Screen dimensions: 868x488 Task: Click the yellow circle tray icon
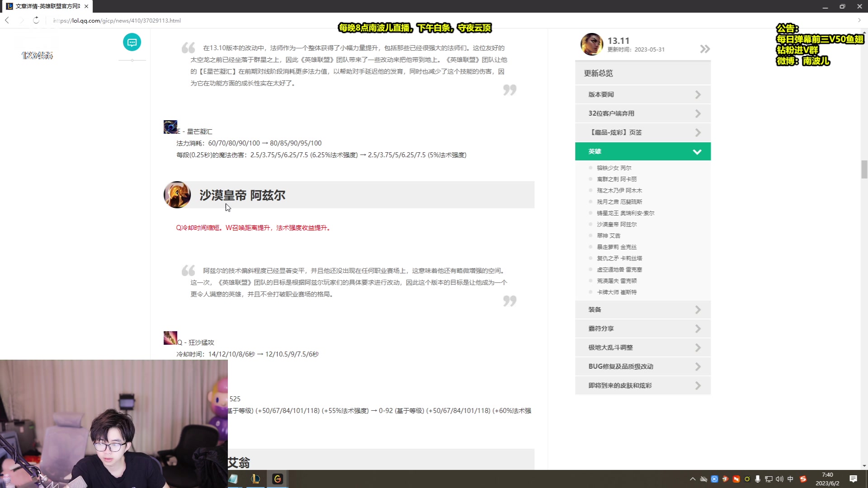pyautogui.click(x=747, y=479)
